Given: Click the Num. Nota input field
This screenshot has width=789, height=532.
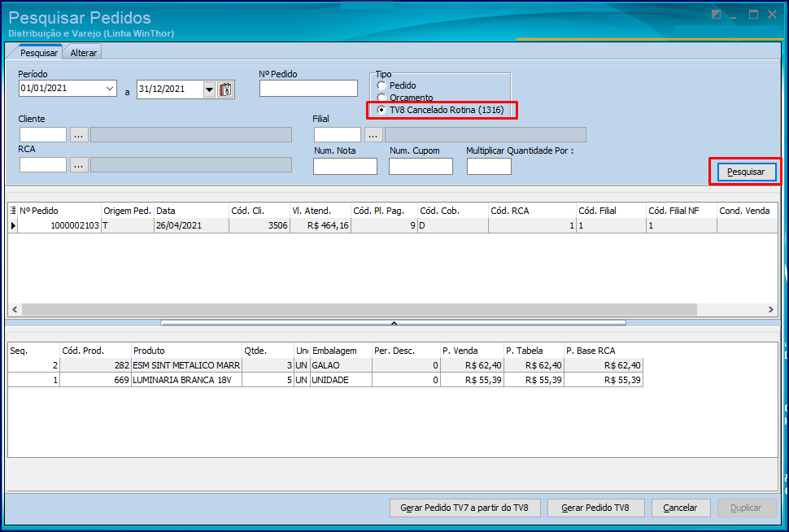Looking at the screenshot, I should (x=345, y=167).
